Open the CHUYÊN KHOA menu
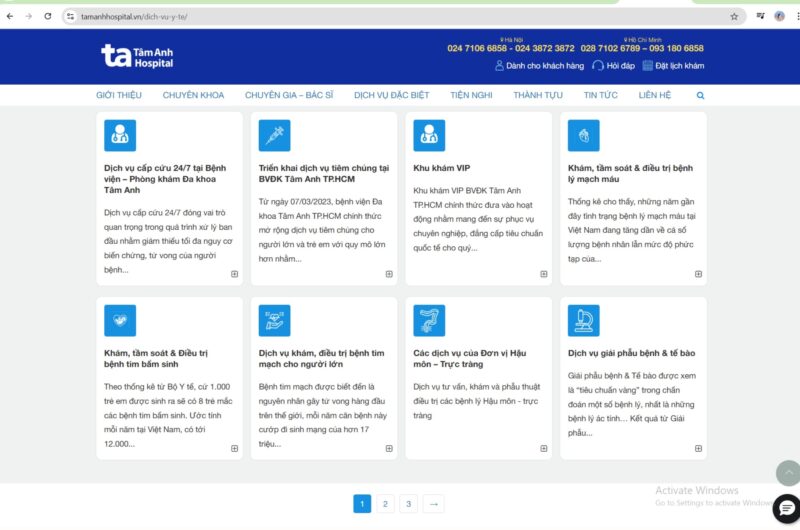 (x=193, y=96)
